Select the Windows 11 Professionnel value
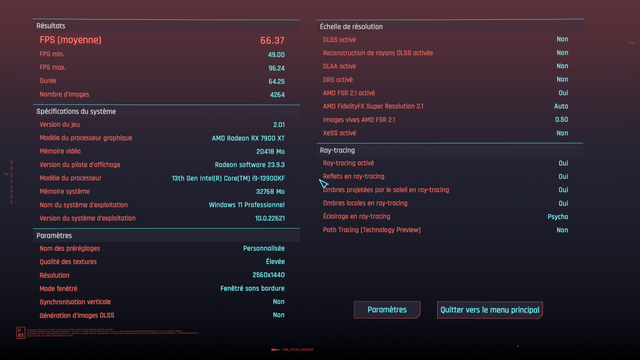This screenshot has width=640, height=360. pyautogui.click(x=247, y=205)
